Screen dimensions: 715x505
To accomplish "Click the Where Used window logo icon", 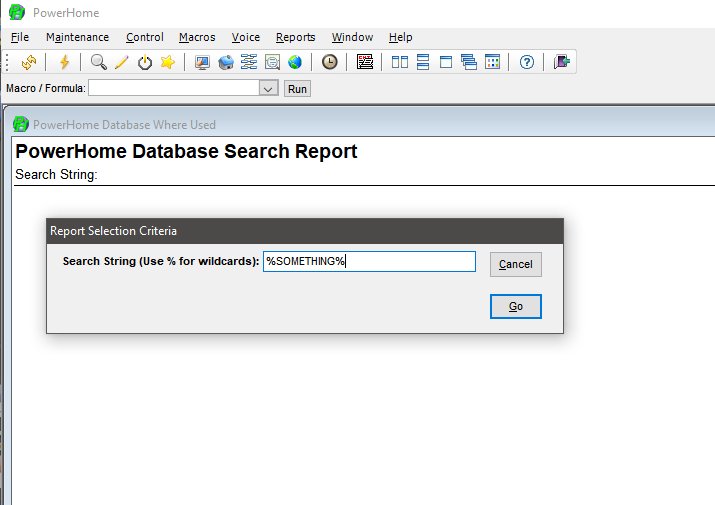I will click(21, 124).
